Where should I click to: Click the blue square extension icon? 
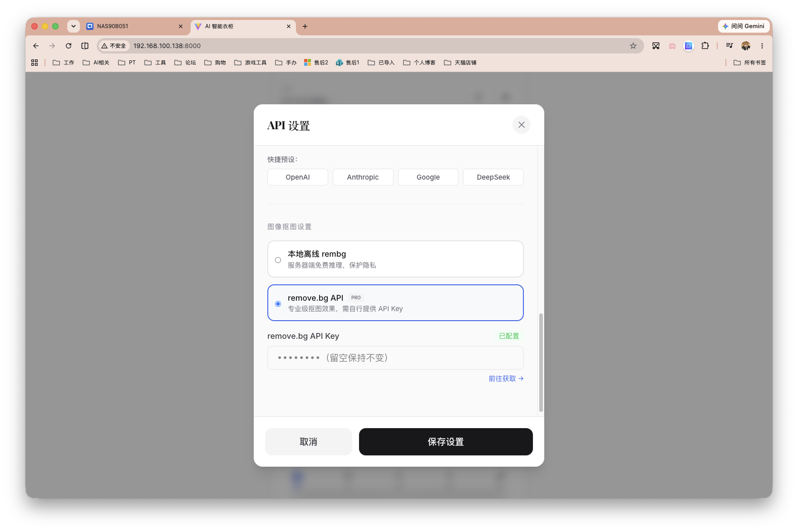[689, 46]
